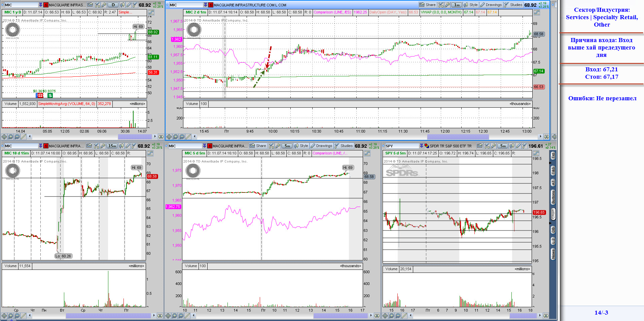Open the wrench settings in the 15m chart

[x=103, y=146]
